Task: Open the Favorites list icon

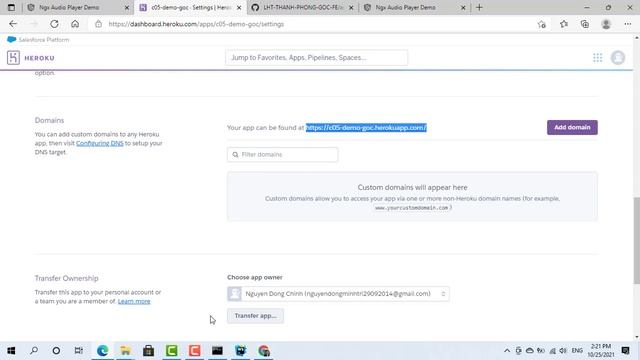Action: click(564, 24)
